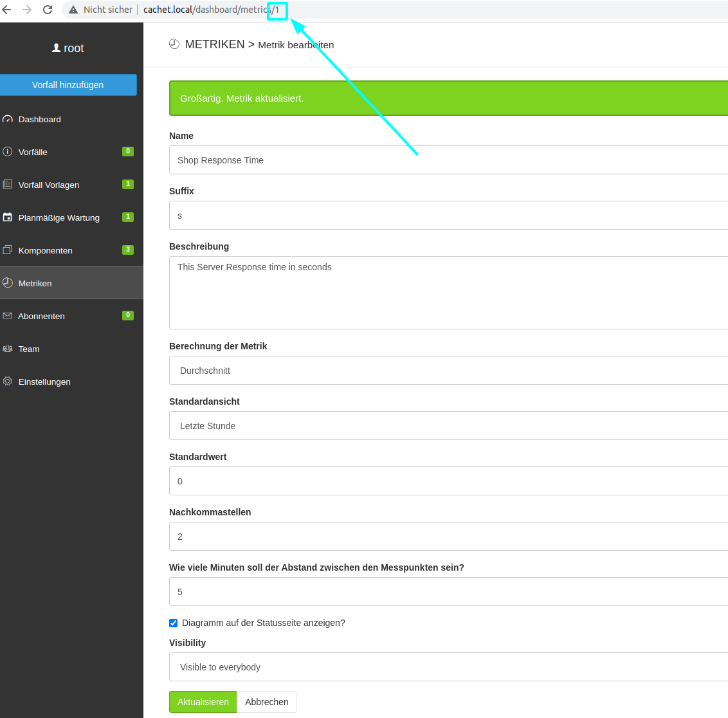728x718 pixels.
Task: Open Metriken in the sidebar menu
Action: click(35, 283)
